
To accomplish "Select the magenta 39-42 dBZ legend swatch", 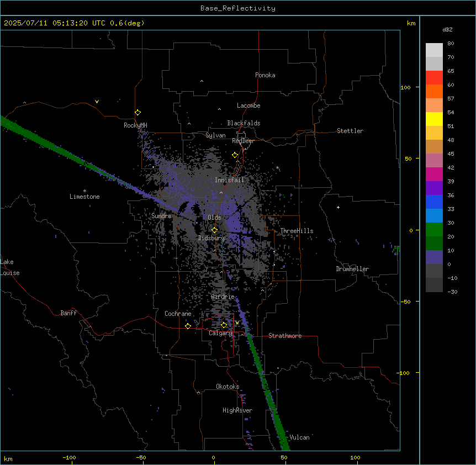I will [x=434, y=174].
